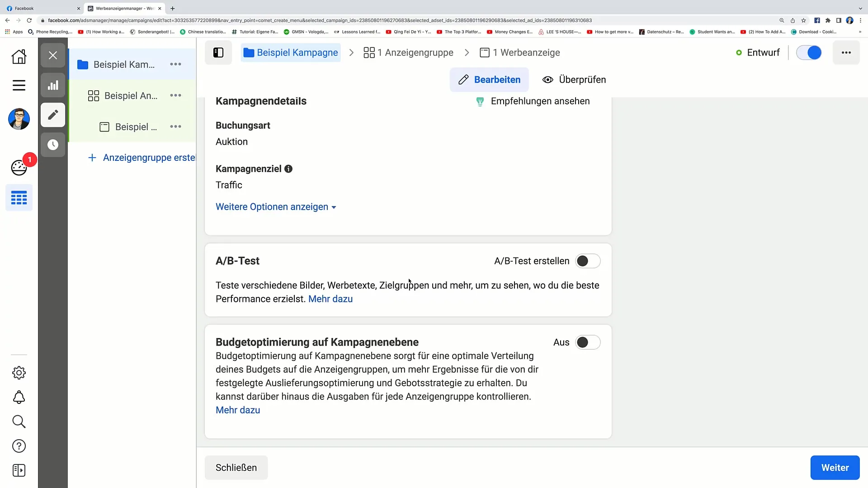Expand Beispiel Kampagne folder in tree
Viewport: 868px width, 488px height.
(x=84, y=64)
